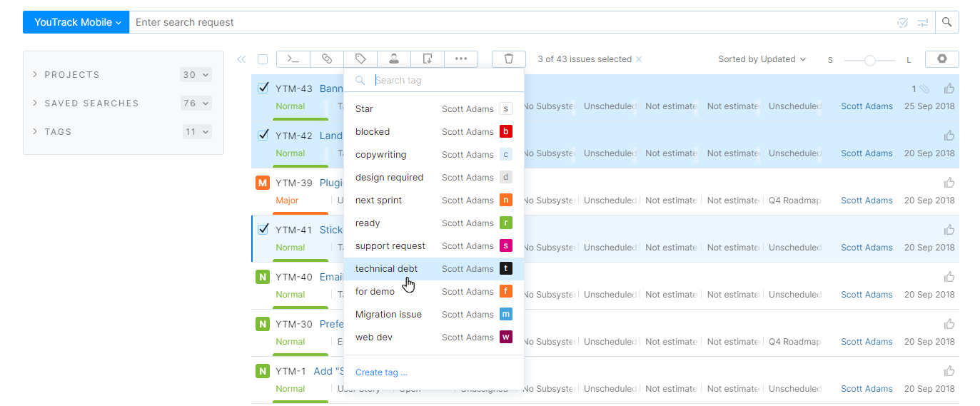
Task: Open the command dialog toolbar icon
Action: [x=293, y=59]
